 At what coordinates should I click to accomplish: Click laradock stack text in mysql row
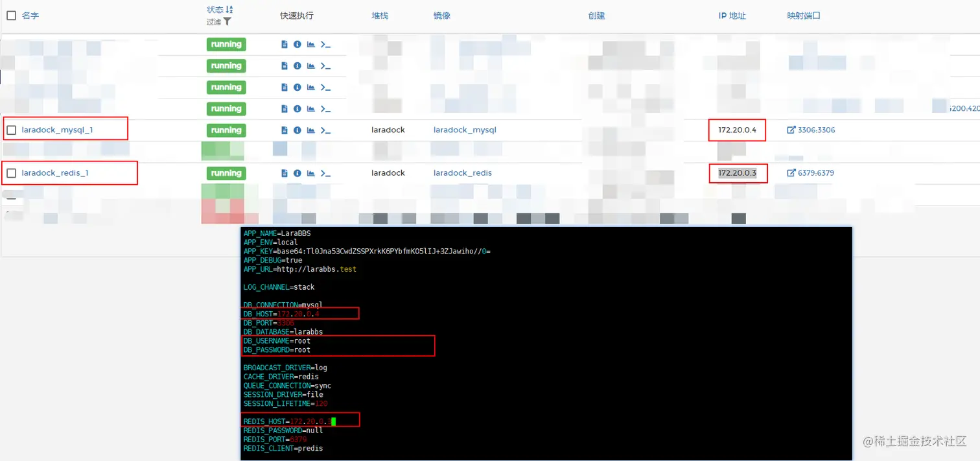[388, 130]
